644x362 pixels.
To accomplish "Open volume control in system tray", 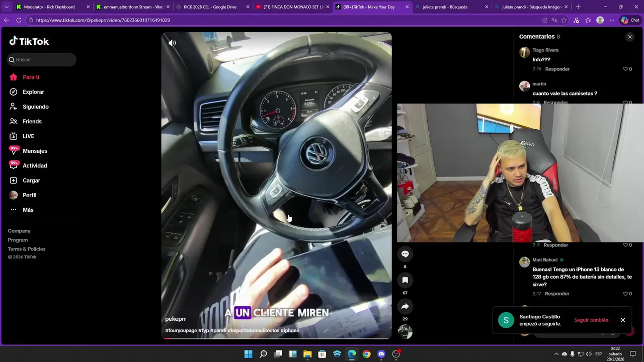I will click(589, 354).
